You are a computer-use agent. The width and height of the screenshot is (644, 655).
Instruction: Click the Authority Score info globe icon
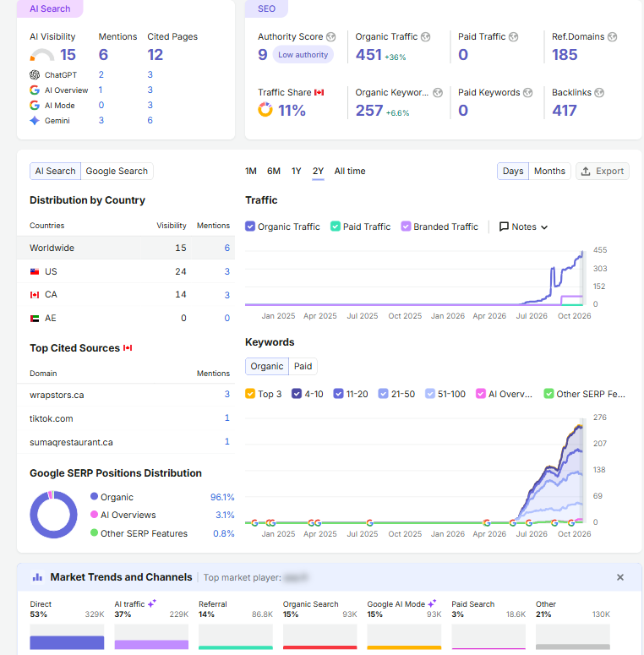tap(330, 36)
